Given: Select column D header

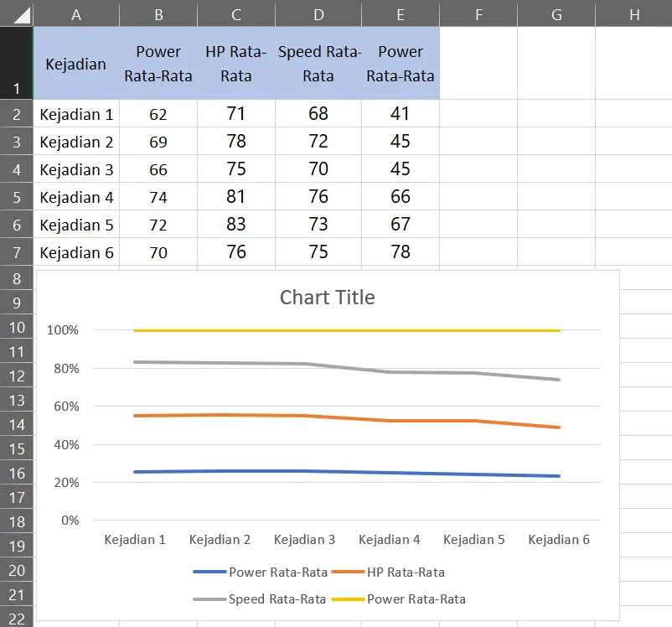Looking at the screenshot, I should tap(318, 13).
